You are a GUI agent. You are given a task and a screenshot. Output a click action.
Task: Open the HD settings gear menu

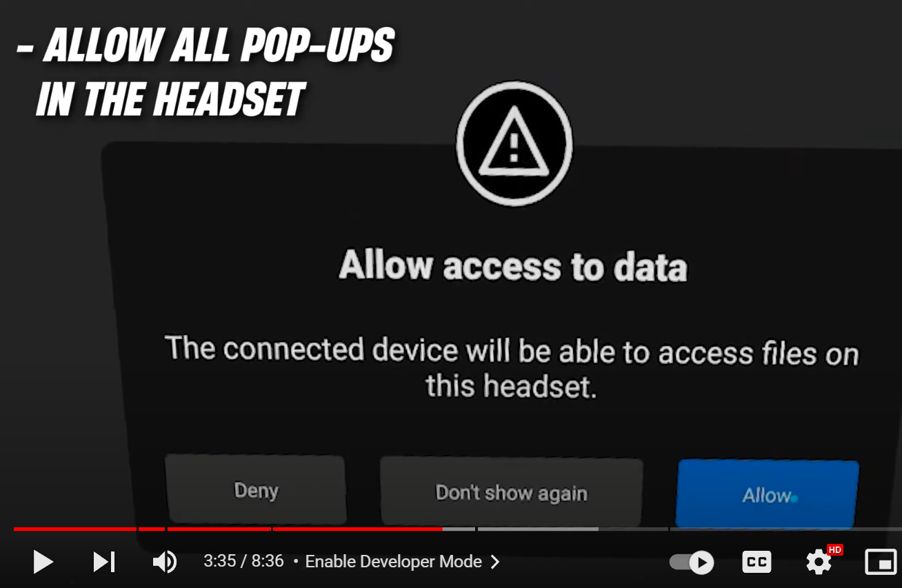point(820,562)
